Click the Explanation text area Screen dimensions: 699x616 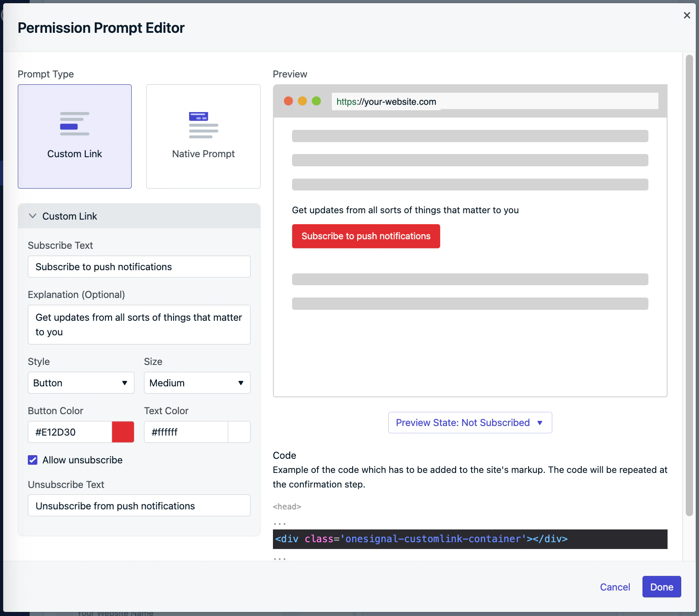(x=139, y=324)
